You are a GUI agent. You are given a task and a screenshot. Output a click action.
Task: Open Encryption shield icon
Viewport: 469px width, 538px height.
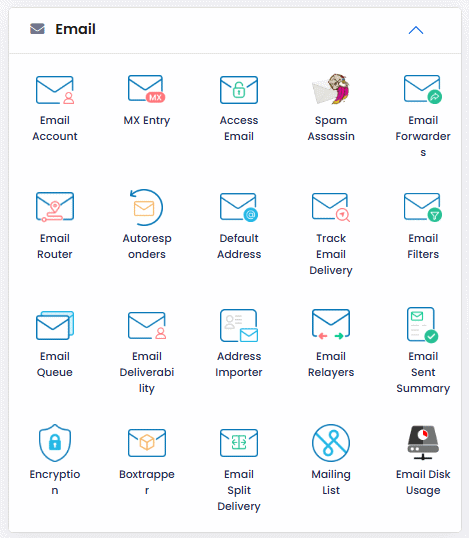(x=55, y=443)
